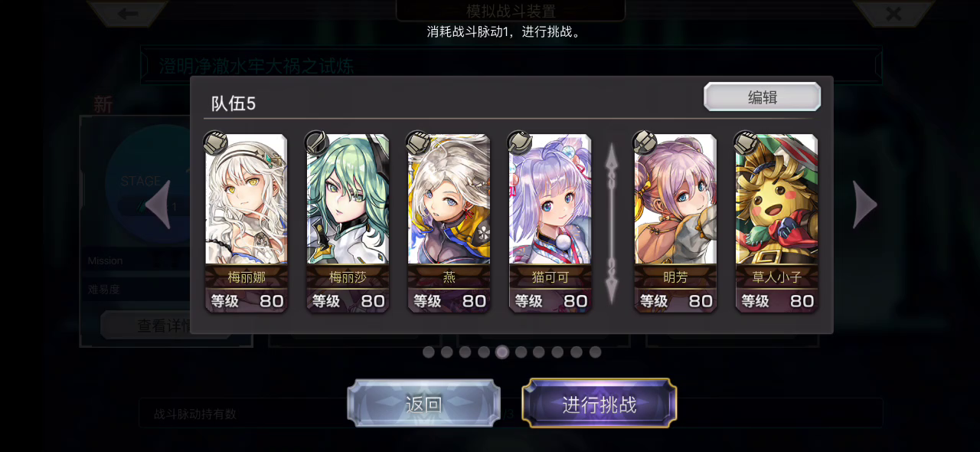Click the weapon-type icon on 梅丽娜's card
The image size is (980, 452).
[x=215, y=143]
